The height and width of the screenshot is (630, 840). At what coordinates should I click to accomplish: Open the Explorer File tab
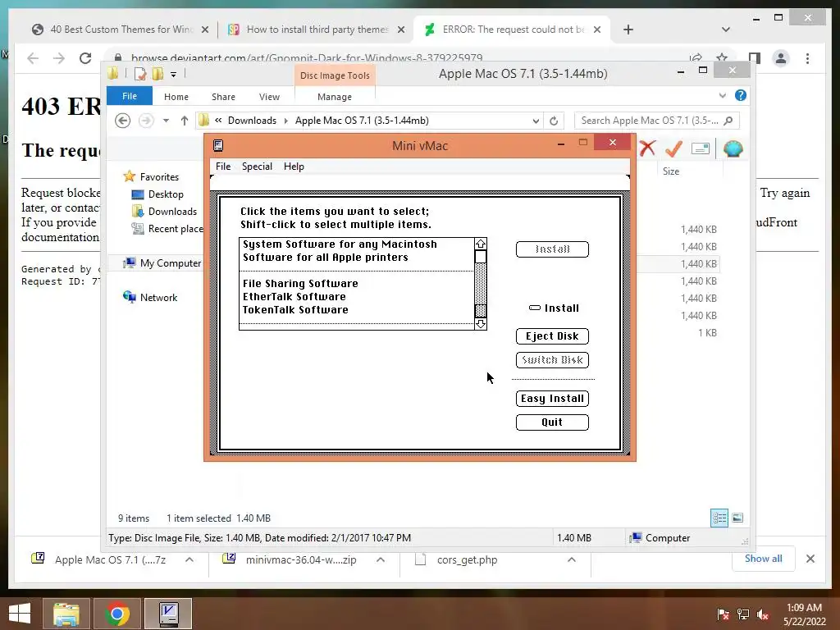[129, 97]
